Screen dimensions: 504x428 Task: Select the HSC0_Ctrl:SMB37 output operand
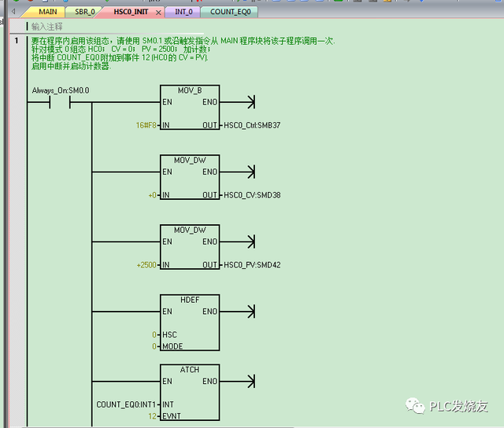(x=252, y=125)
